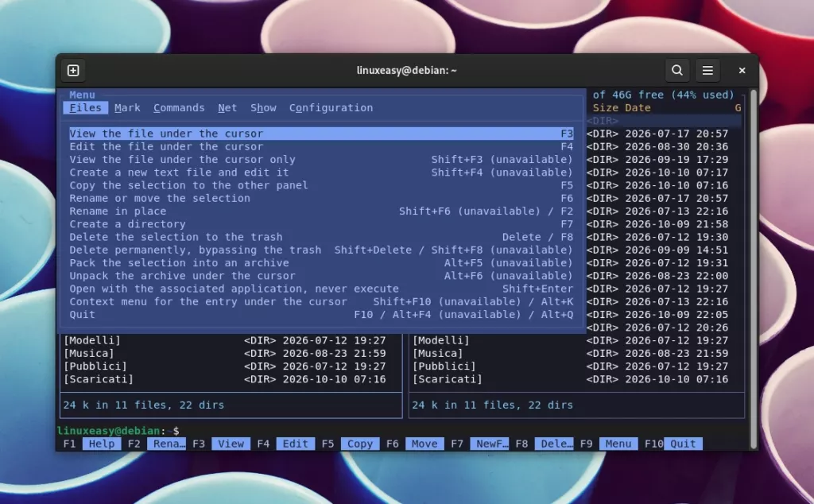The image size is (814, 504).
Task: Select Pack the selection into an archive
Action: click(321, 263)
